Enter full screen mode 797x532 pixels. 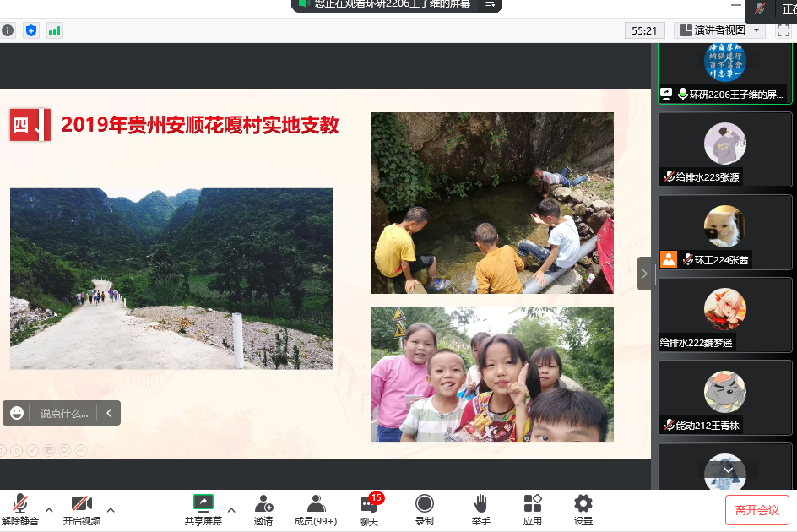pos(783,30)
